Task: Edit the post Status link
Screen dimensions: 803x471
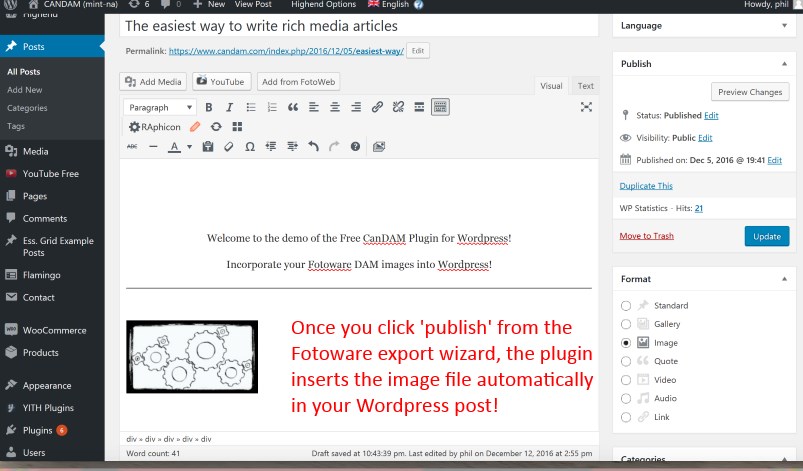Action: tap(711, 115)
